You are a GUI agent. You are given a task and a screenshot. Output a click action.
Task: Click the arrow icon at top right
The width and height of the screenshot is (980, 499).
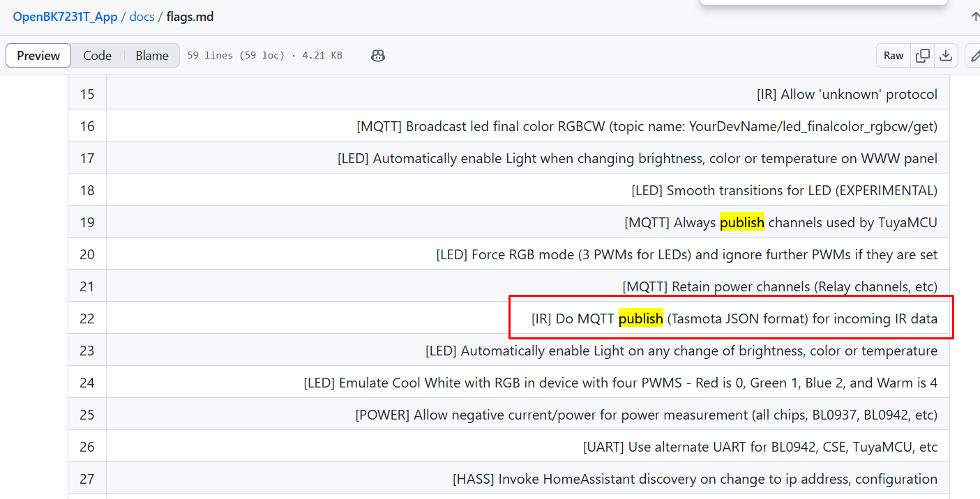pos(974,17)
